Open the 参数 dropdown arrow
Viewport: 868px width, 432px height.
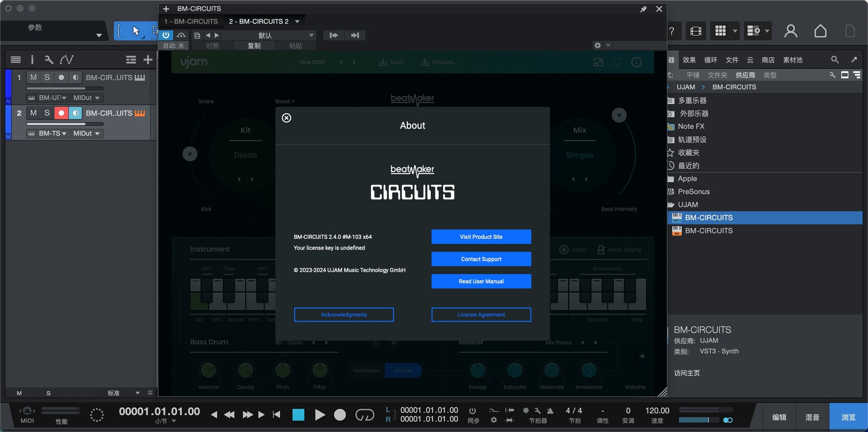(99, 35)
